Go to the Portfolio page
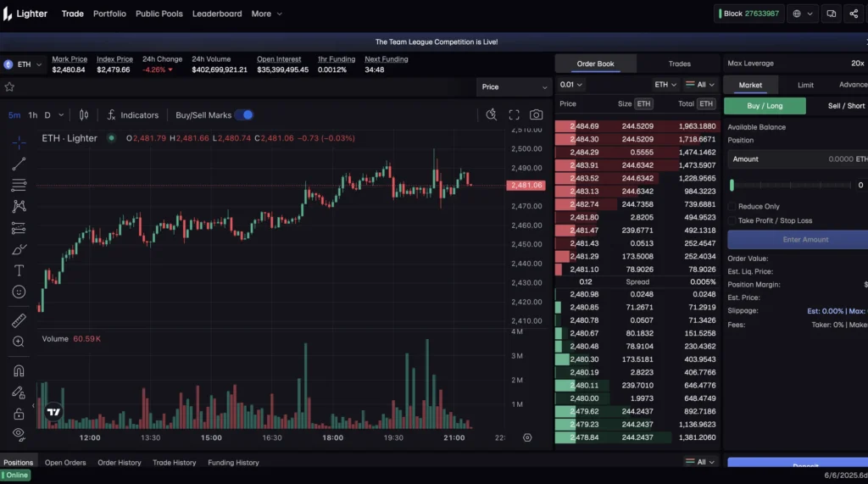 tap(109, 14)
